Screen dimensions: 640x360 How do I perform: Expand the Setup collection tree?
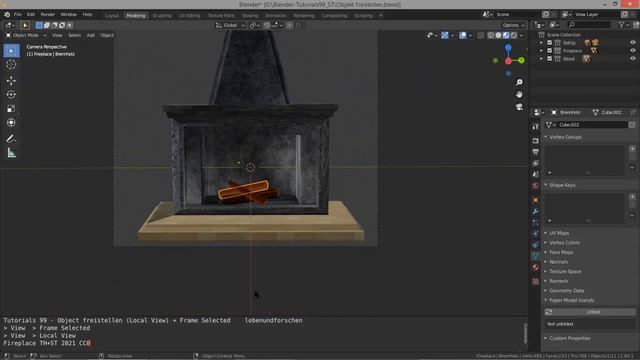click(x=541, y=42)
